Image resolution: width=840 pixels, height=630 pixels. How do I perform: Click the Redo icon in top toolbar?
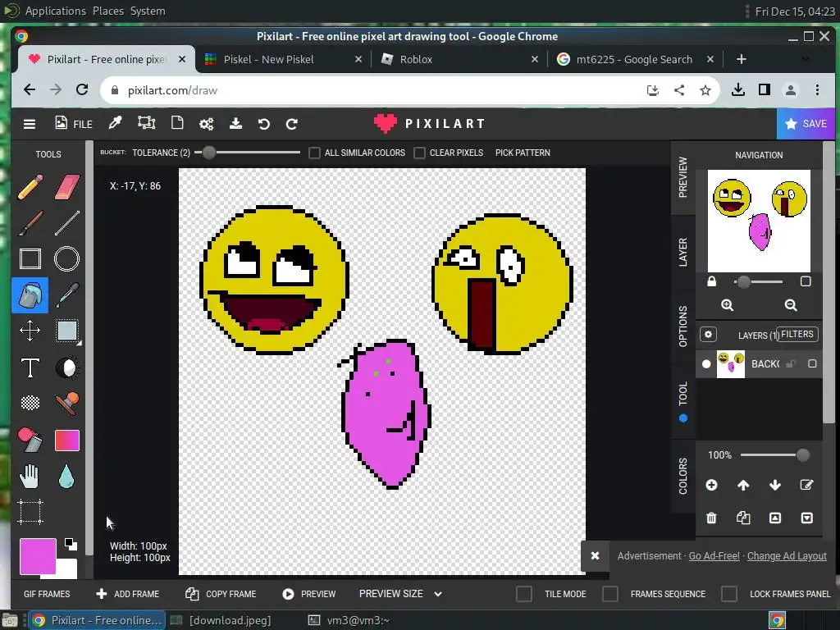pos(291,125)
